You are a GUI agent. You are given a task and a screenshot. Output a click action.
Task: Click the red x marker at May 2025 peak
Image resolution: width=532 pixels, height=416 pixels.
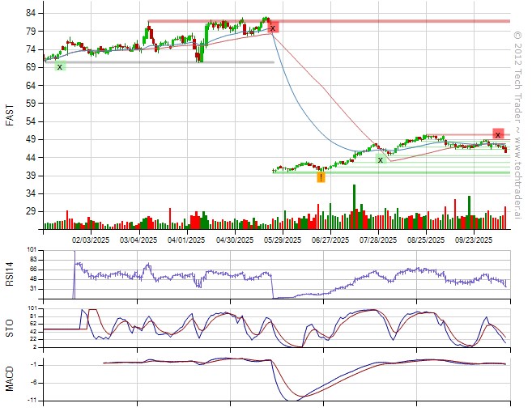pos(273,28)
